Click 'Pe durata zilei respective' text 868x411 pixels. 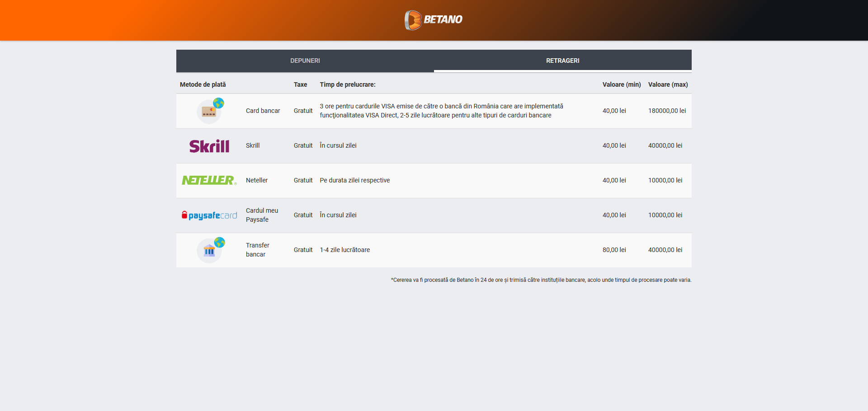(x=355, y=180)
